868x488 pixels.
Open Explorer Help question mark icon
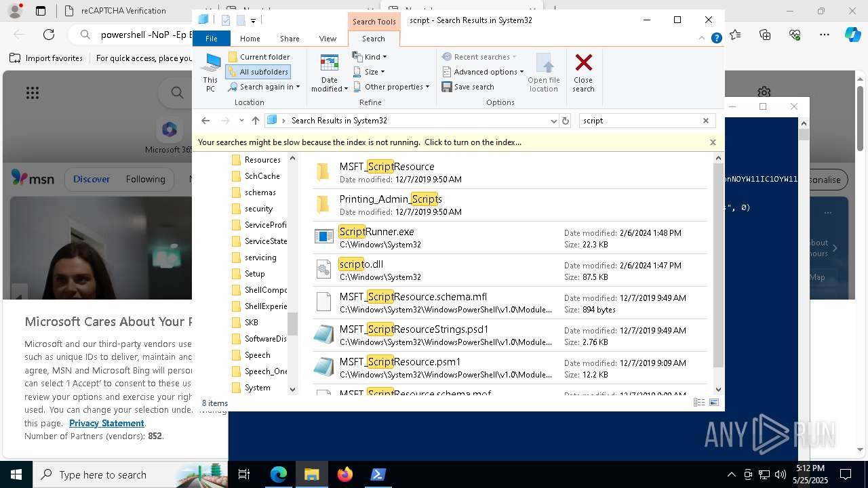(x=716, y=39)
